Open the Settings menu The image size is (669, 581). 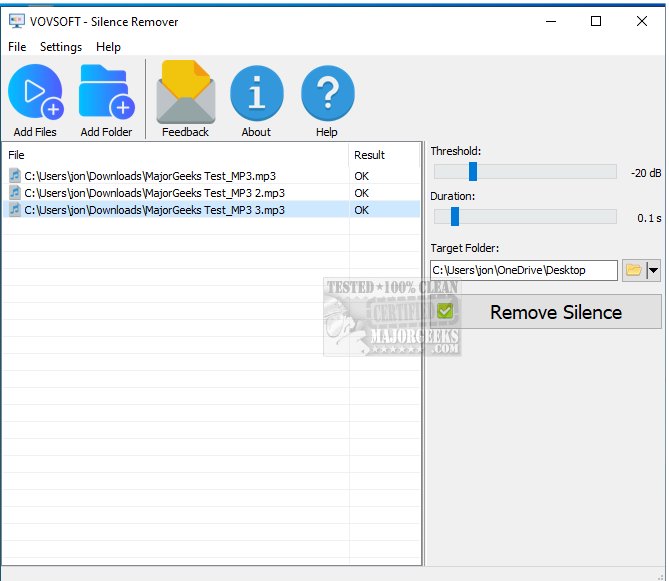click(61, 46)
